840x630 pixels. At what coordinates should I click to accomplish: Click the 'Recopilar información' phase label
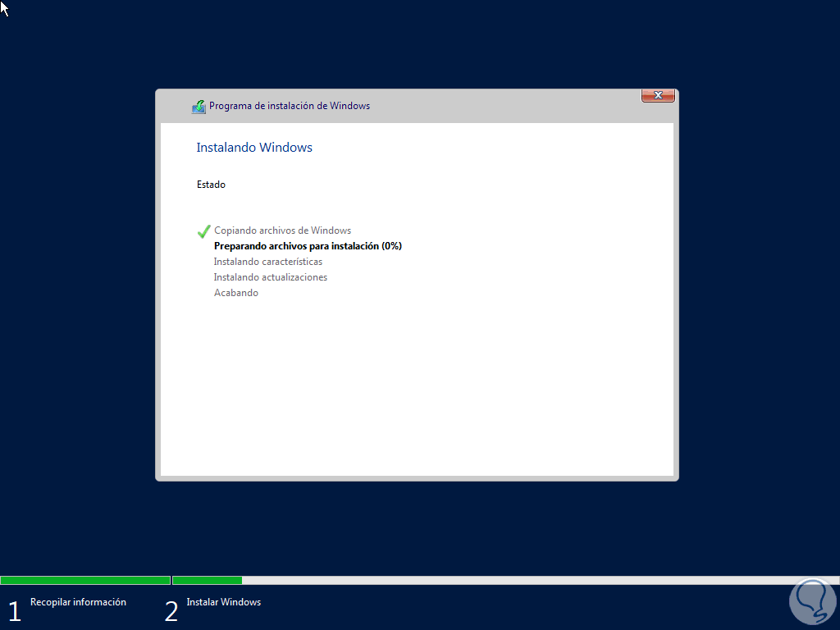click(x=78, y=602)
